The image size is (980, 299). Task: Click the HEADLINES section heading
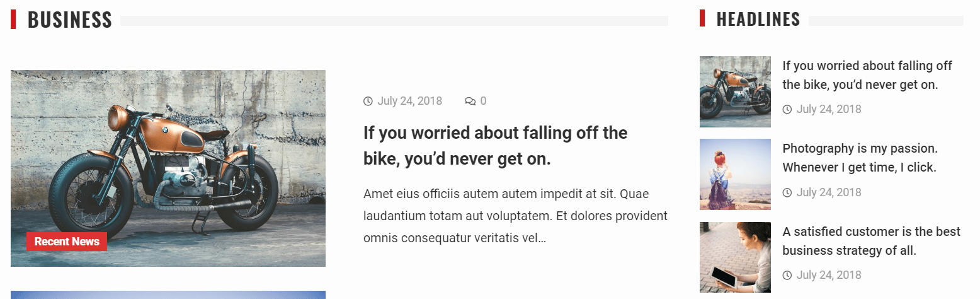(758, 20)
